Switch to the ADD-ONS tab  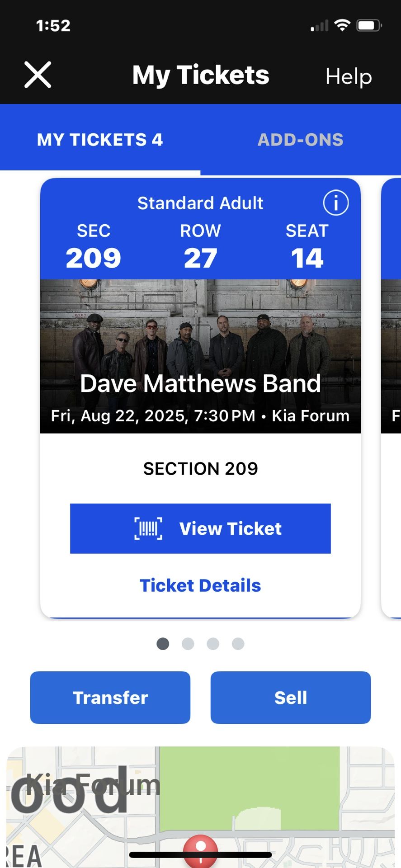(x=300, y=140)
